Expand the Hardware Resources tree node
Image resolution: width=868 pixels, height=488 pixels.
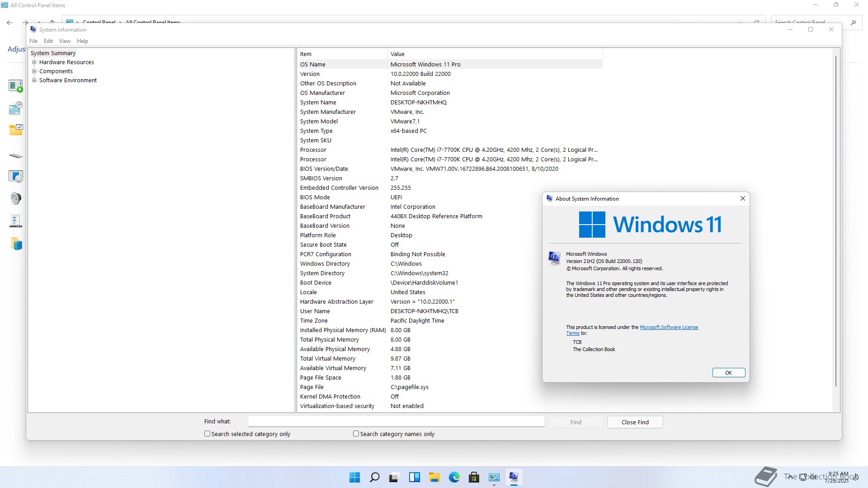pos(34,62)
